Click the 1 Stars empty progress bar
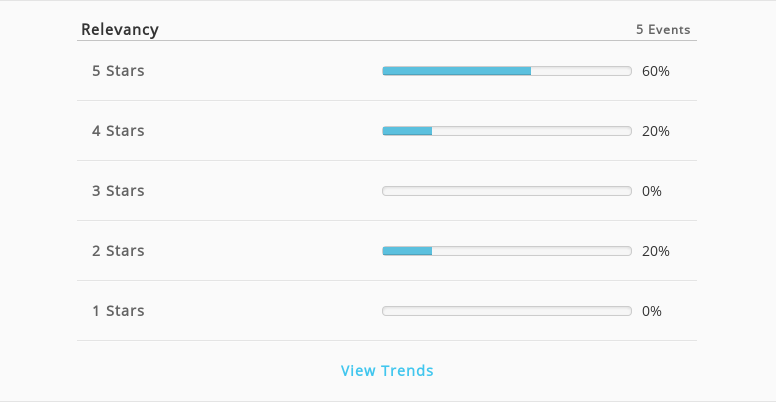The width and height of the screenshot is (776, 402). [507, 311]
